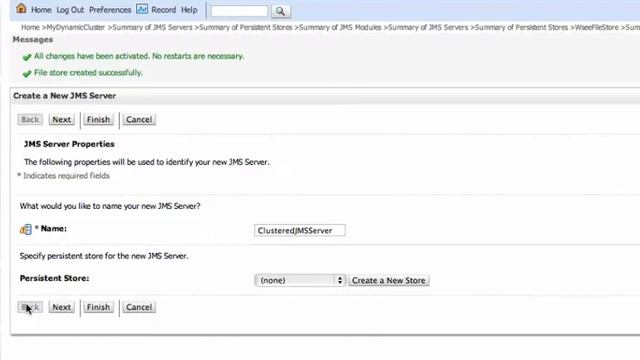The height and width of the screenshot is (360, 640).
Task: Click the second Summary of JMS Servers breadcrumb
Action: tap(428, 27)
